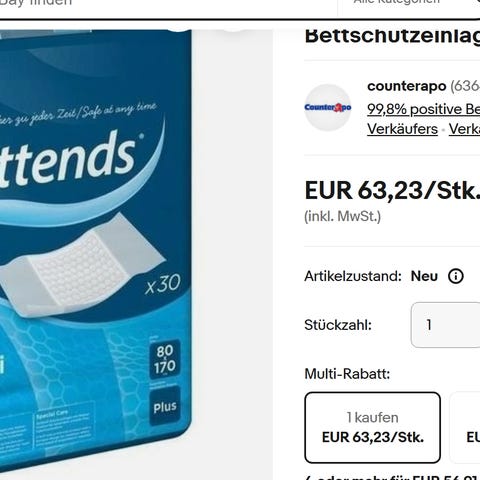Click the Bettschutzeinlage product title
Viewport: 480px width, 480px height.
tap(392, 36)
